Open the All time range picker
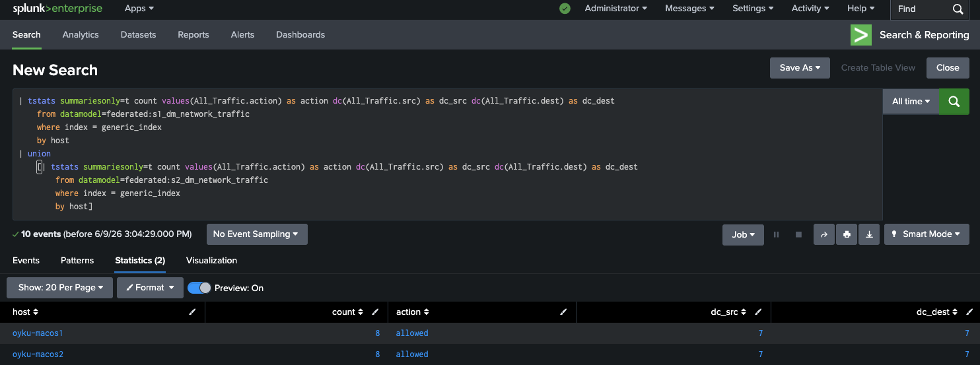 (x=911, y=102)
